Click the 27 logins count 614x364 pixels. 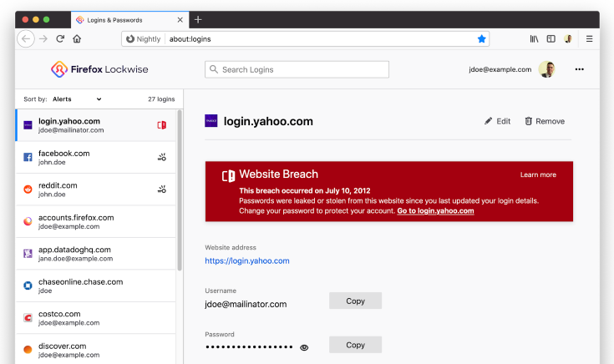(161, 99)
